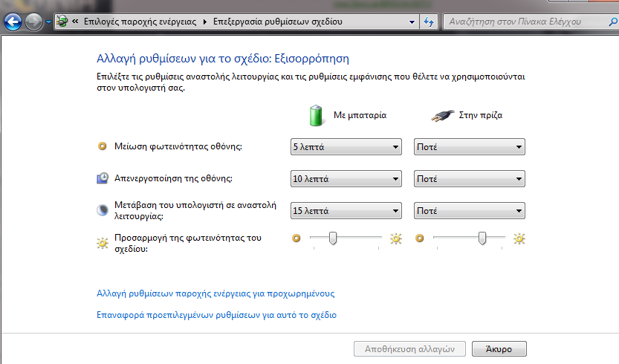619x364 pixels.
Task: Select Επεξεργασία ρυθμίσεων σχεδίου breadcrumb
Action: coord(277,22)
